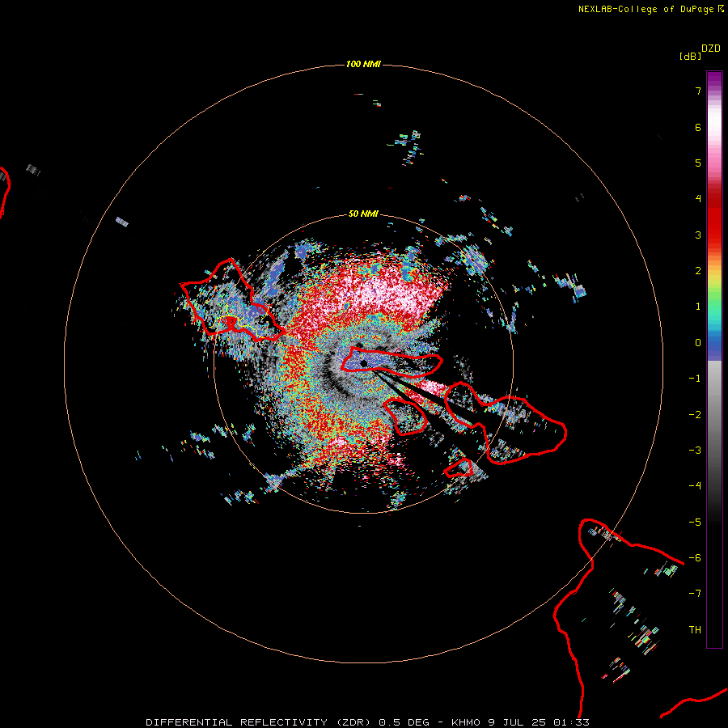Click the Differential Reflectivity KHMO caption text
Image resolution: width=728 pixels, height=728 pixels.
(367, 722)
